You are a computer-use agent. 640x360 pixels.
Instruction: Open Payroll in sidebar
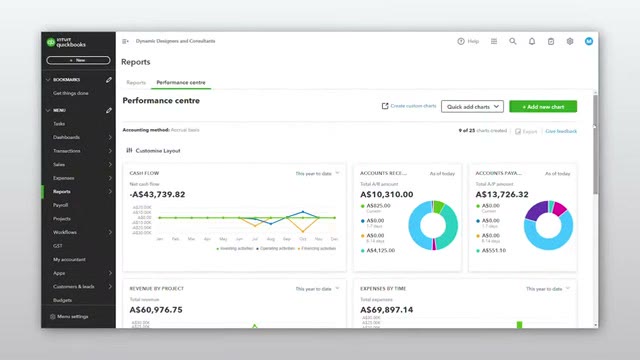(x=60, y=205)
